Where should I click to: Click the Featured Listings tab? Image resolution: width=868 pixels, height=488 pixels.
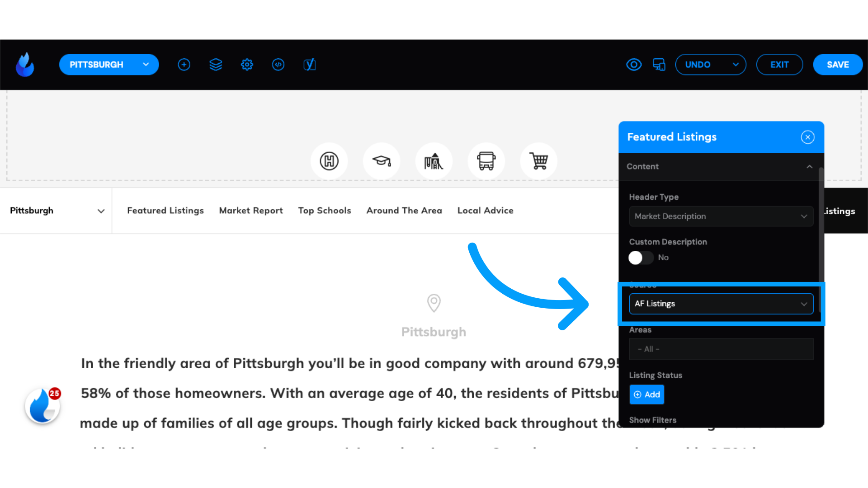pyautogui.click(x=165, y=210)
